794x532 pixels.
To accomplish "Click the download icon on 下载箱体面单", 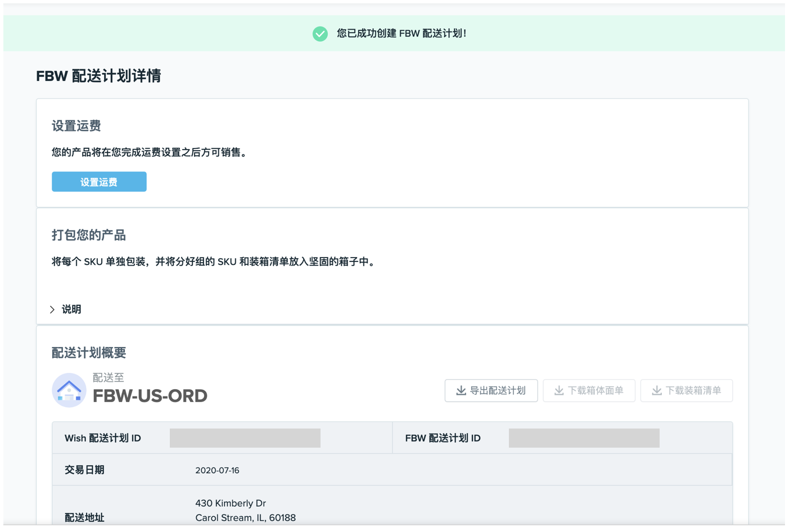I will click(x=558, y=390).
